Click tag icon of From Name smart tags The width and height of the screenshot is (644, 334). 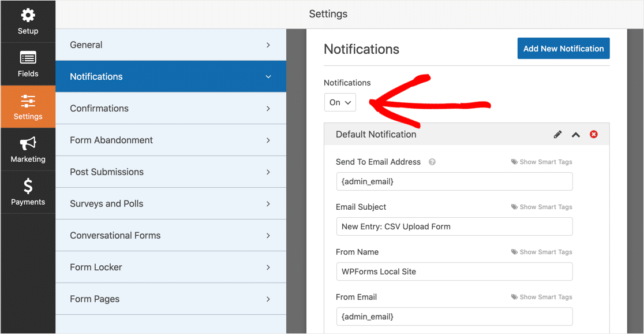click(514, 252)
